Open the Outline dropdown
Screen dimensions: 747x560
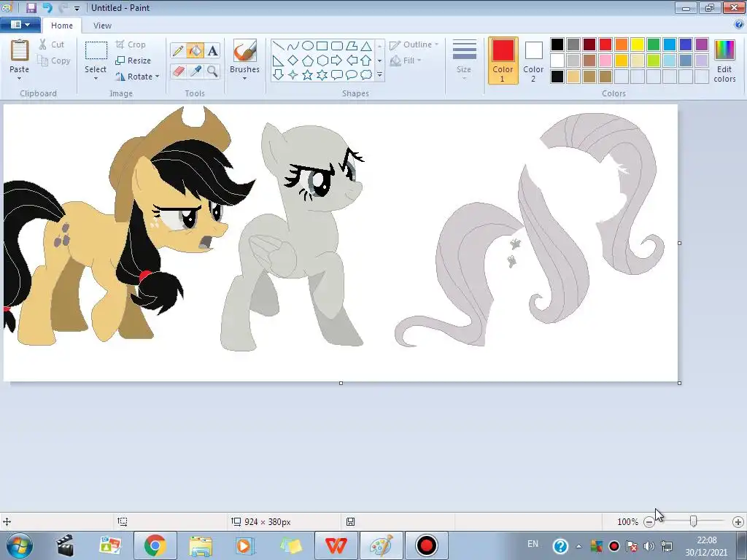tap(414, 44)
